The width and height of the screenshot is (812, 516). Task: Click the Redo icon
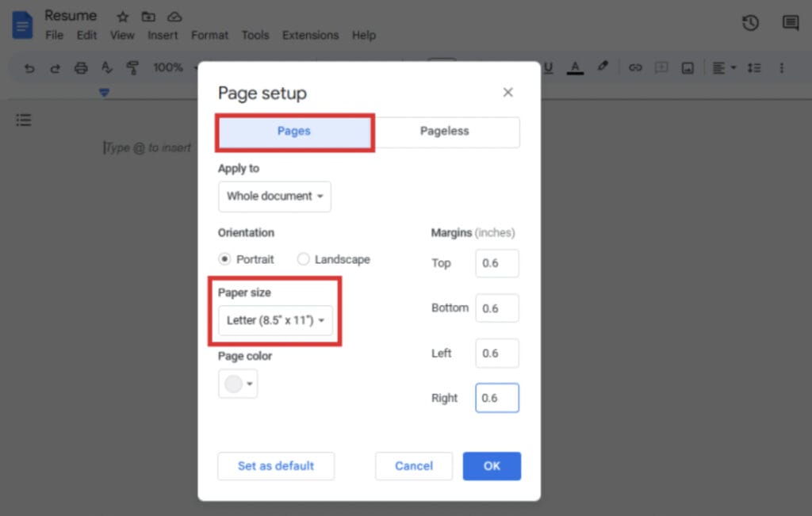[x=54, y=67]
